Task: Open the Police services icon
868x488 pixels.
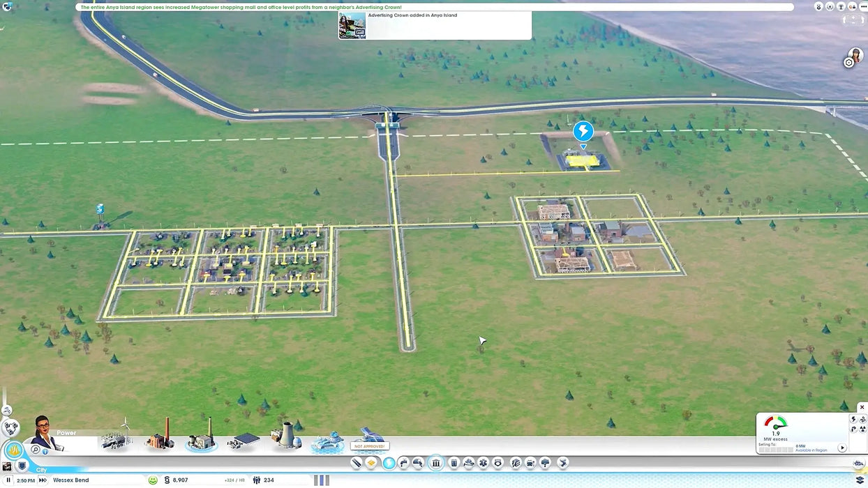Action: click(x=497, y=463)
